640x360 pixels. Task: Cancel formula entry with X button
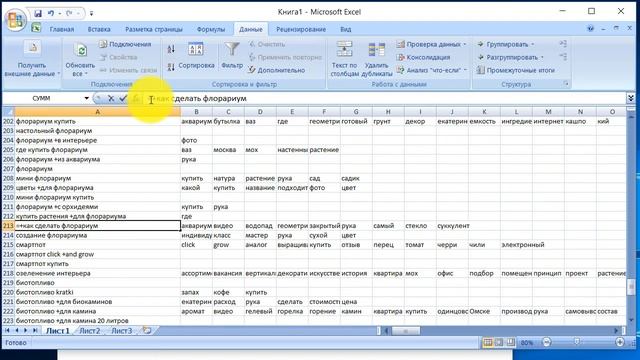click(111, 98)
